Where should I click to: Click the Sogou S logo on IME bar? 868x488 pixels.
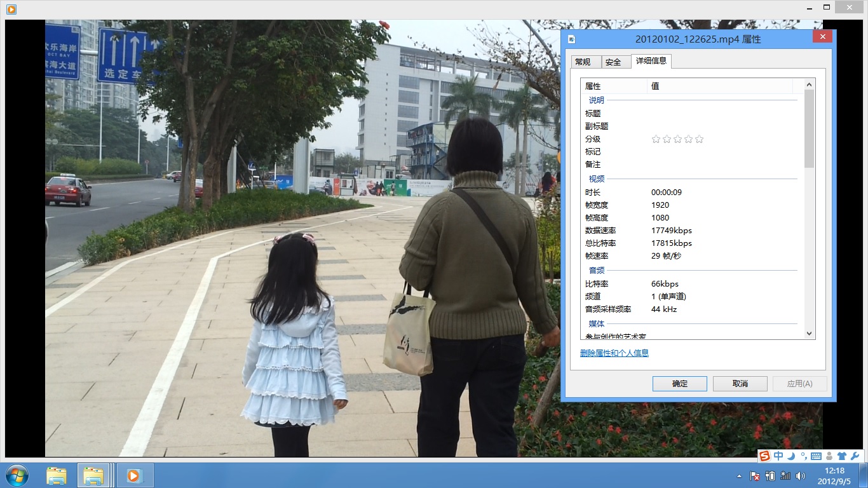click(x=764, y=456)
